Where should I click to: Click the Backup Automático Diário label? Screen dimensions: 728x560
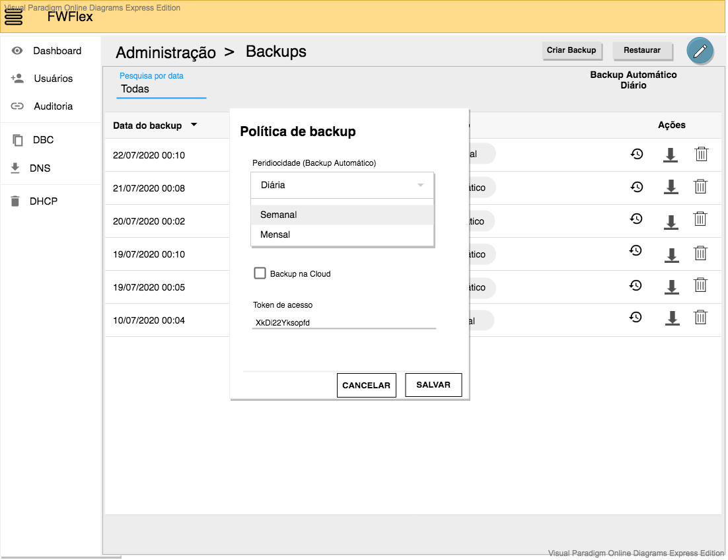pyautogui.click(x=634, y=80)
